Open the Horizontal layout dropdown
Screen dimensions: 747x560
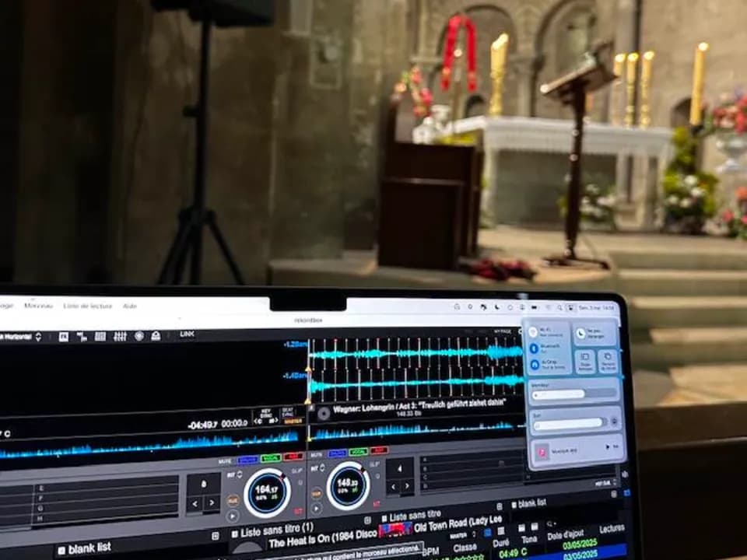22,337
